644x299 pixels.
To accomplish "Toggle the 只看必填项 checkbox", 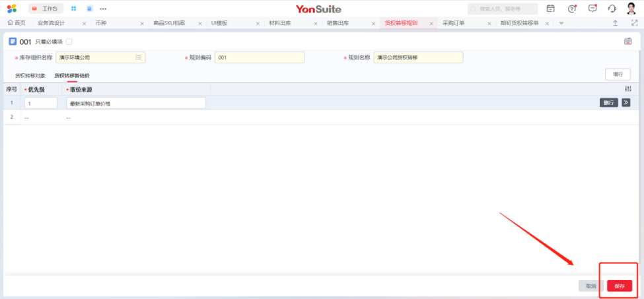I will click(x=69, y=42).
